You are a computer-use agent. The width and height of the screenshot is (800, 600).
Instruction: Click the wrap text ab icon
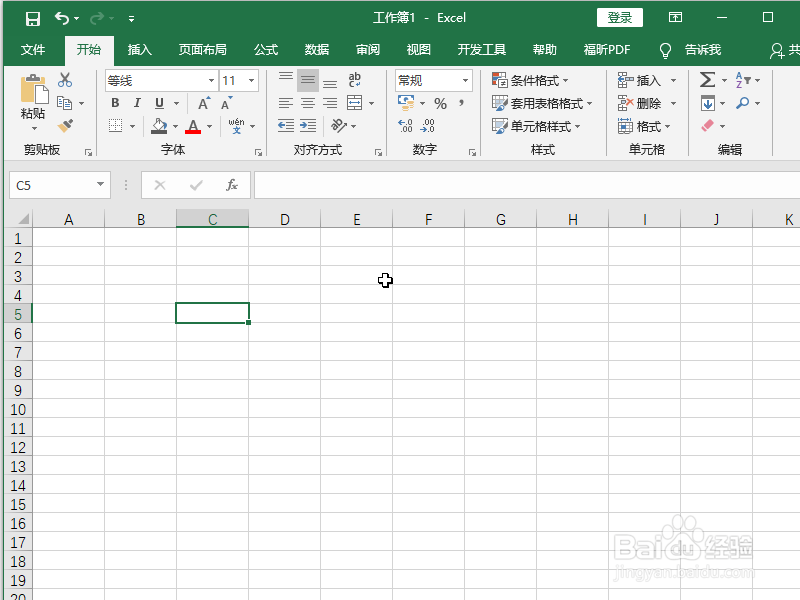(x=355, y=80)
